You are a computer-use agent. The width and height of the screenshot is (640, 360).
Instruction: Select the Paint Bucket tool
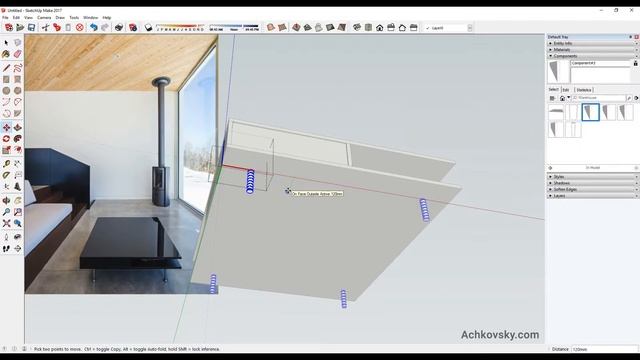[x=6, y=54]
